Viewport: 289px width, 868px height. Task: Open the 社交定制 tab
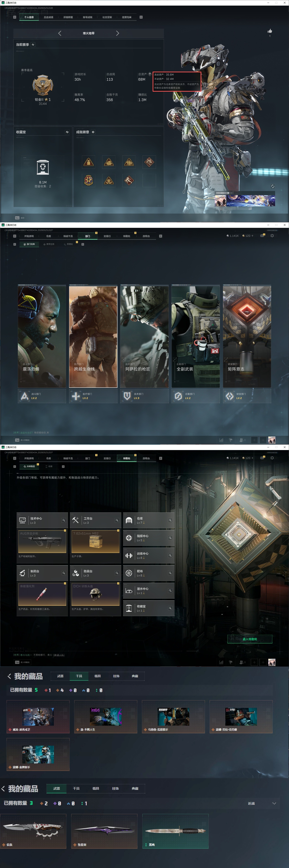point(107,17)
